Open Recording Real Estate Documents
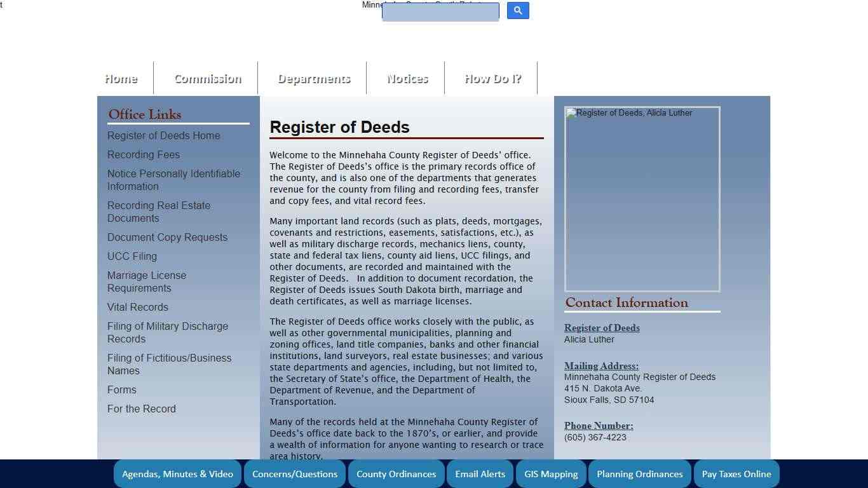Image resolution: width=868 pixels, height=488 pixels. 159,212
